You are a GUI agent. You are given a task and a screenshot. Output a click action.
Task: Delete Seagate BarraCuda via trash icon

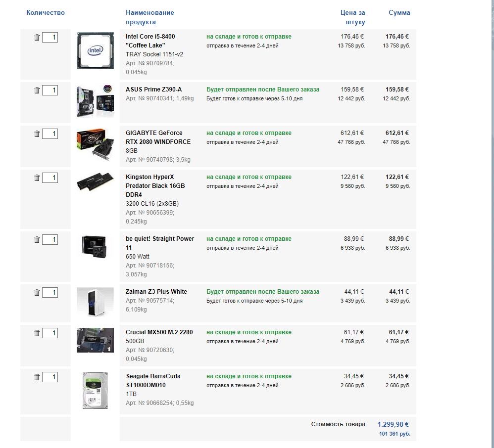37,377
